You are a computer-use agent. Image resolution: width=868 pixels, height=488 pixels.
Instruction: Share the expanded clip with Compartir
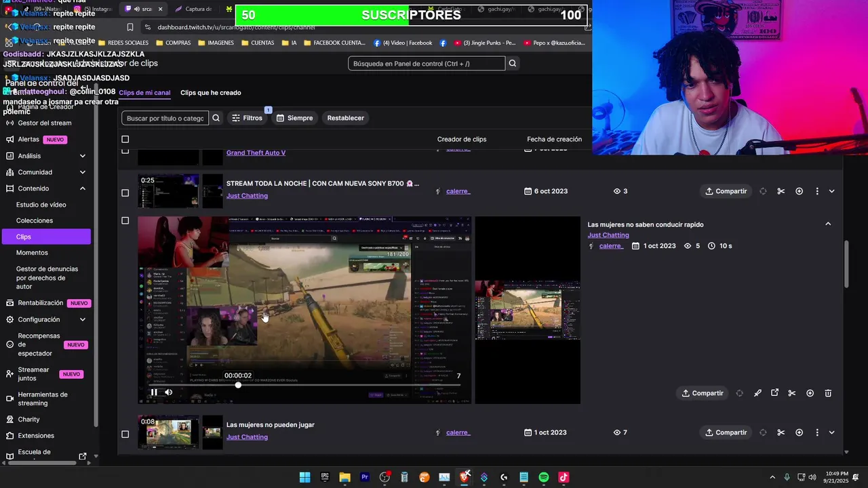[x=703, y=393]
